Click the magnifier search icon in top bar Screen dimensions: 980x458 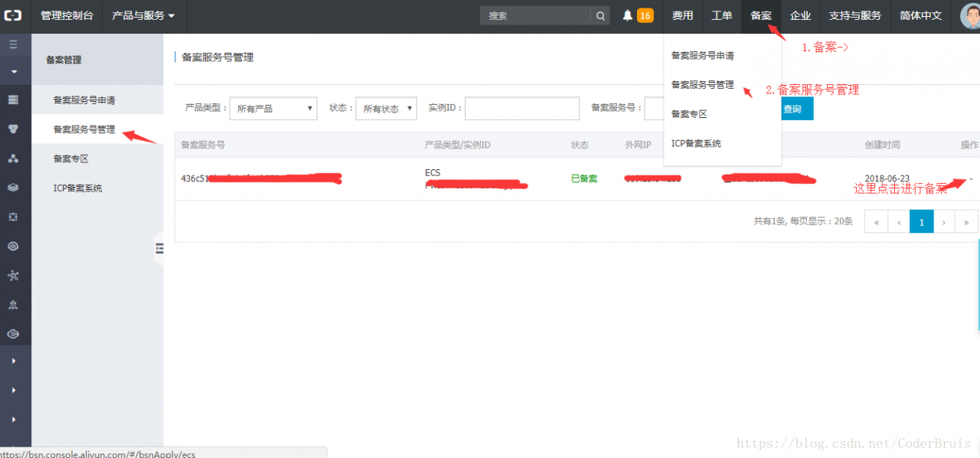tap(600, 15)
